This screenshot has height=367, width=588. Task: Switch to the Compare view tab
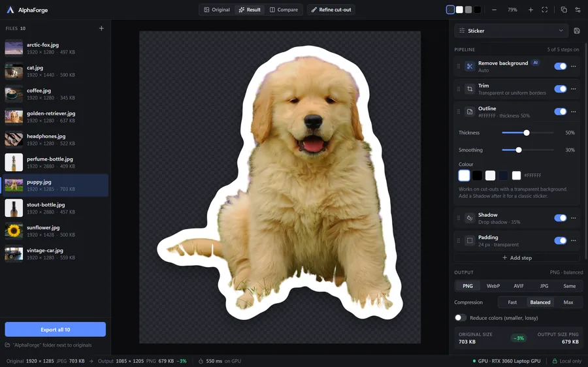tap(284, 10)
